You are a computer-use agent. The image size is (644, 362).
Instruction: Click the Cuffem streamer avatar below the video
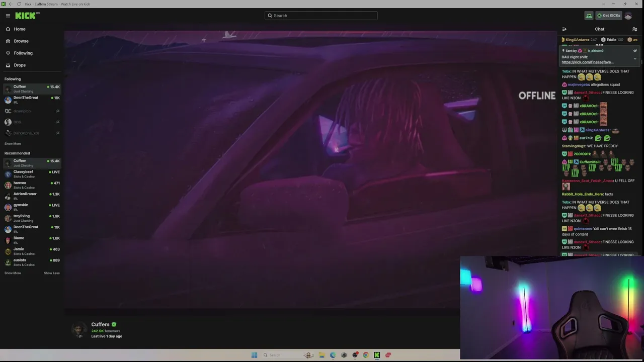pyautogui.click(x=78, y=330)
